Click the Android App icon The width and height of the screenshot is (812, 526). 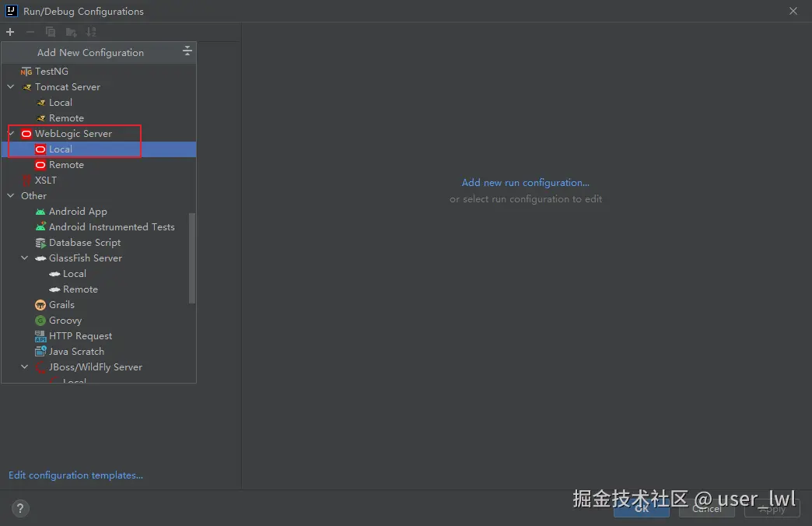pos(40,212)
